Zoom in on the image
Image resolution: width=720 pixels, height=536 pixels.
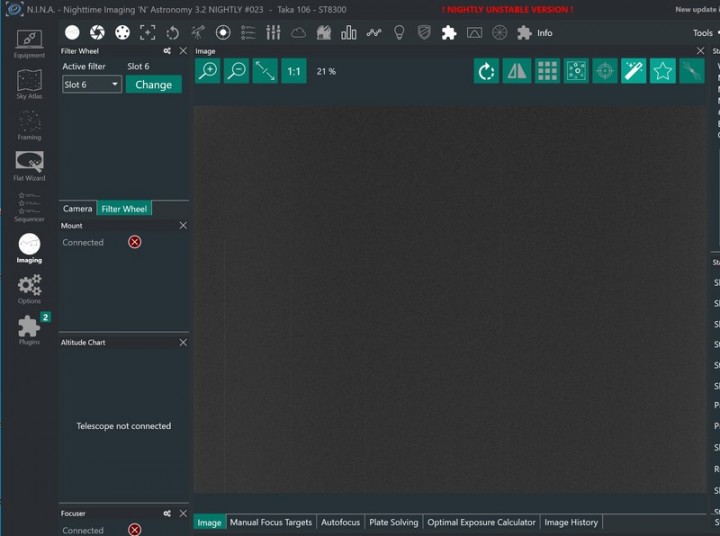(208, 71)
